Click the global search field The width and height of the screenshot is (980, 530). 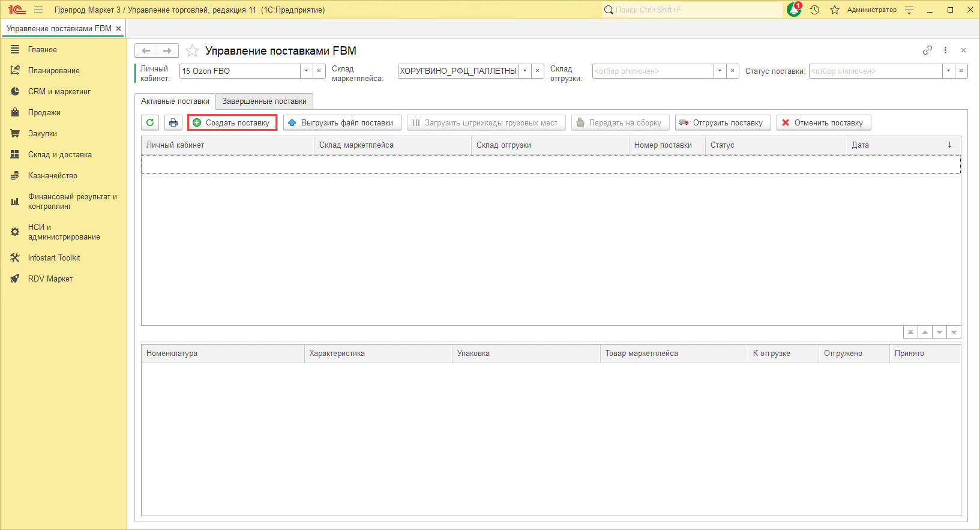coord(693,10)
